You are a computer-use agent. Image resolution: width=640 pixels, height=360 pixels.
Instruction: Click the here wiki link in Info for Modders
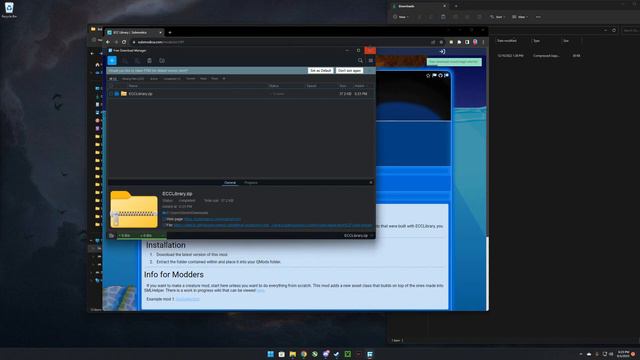[x=260, y=291]
